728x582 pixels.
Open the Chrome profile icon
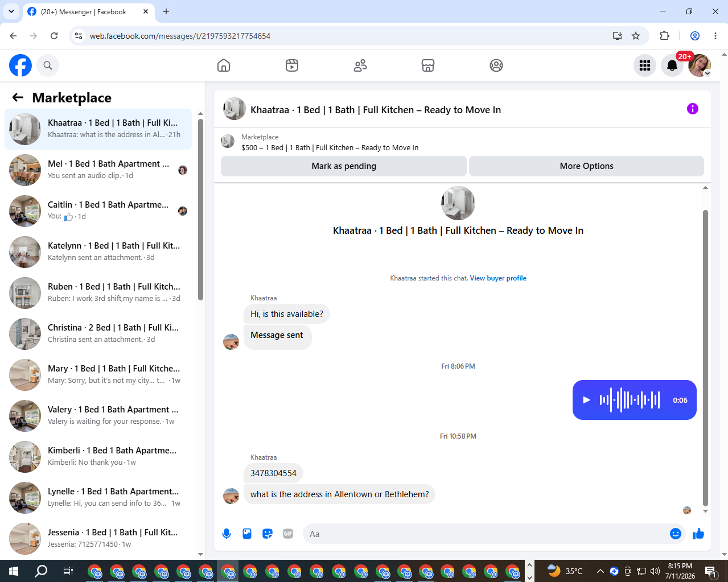pos(695,36)
